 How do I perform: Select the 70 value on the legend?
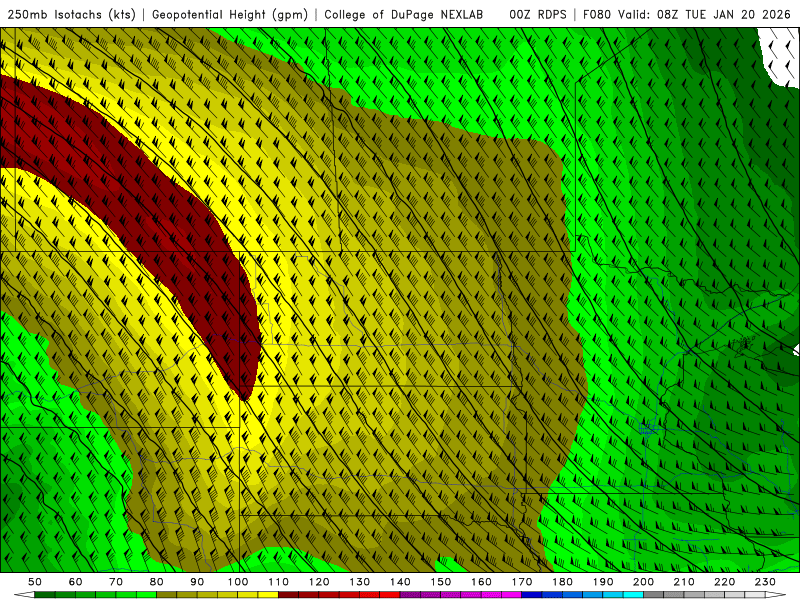coord(116,582)
